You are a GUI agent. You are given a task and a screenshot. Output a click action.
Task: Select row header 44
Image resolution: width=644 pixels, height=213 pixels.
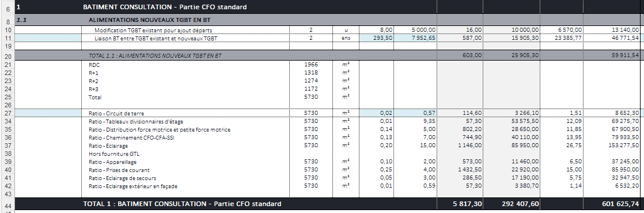7,204
